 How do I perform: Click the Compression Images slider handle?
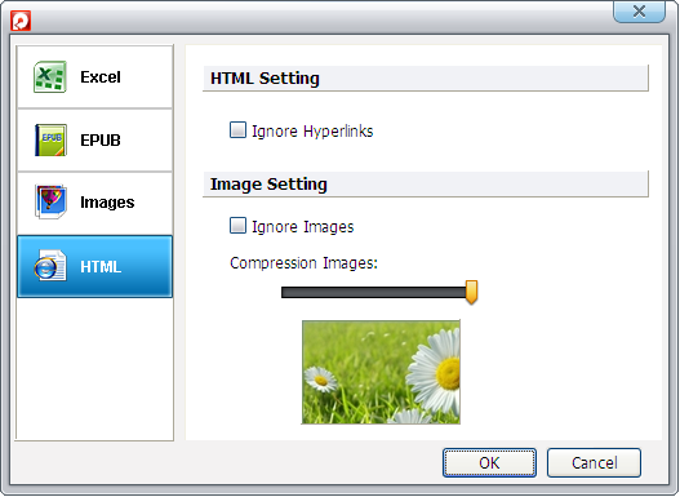pos(471,291)
